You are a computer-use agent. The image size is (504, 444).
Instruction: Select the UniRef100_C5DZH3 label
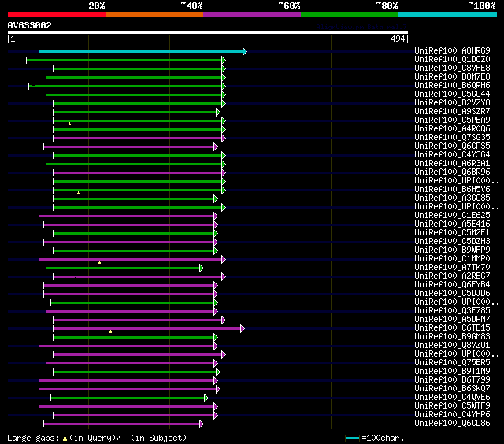coord(452,242)
